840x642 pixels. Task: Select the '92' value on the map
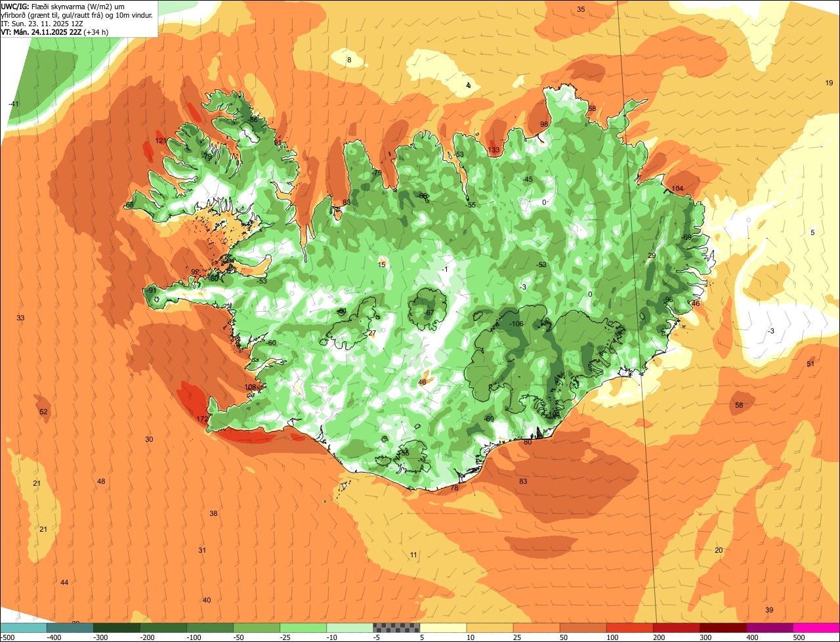195,272
